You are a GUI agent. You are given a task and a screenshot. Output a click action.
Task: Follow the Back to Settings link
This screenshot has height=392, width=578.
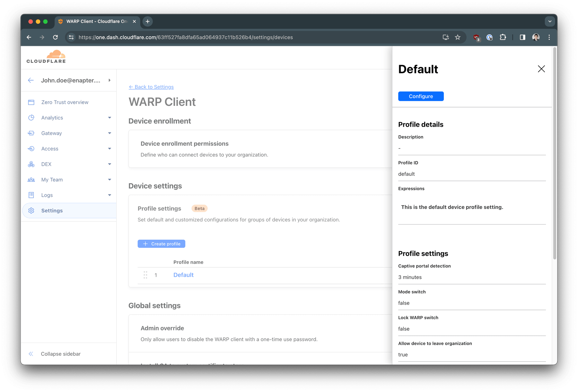point(151,87)
